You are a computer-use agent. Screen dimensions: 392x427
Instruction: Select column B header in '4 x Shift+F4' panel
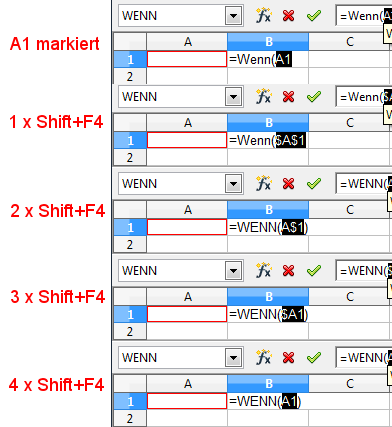click(268, 384)
